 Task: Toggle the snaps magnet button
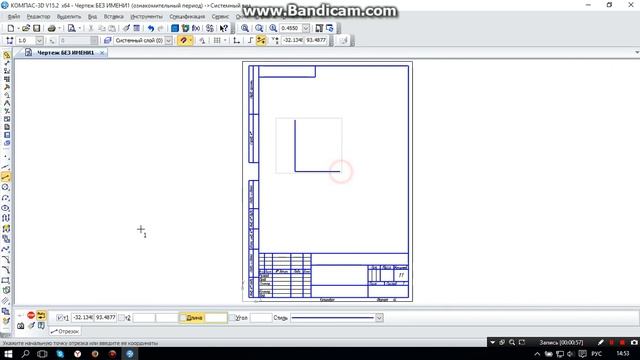[x=183, y=40]
